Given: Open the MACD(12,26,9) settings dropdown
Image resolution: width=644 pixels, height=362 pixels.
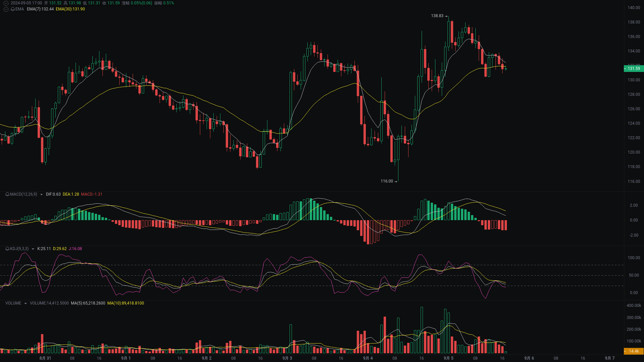Looking at the screenshot, I should (42, 194).
